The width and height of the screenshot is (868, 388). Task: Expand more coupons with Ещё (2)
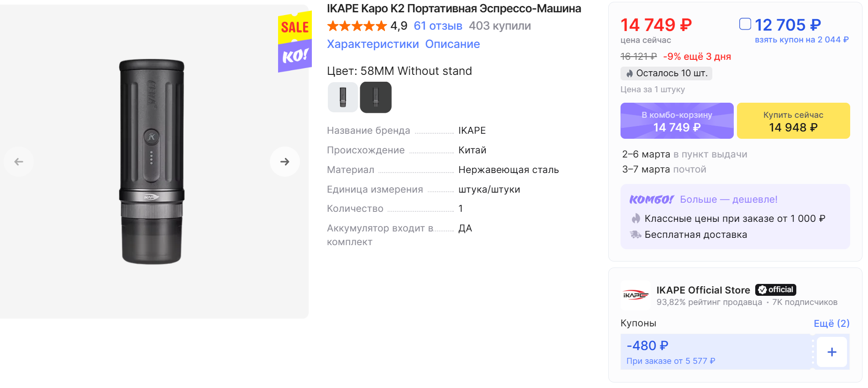[x=831, y=323]
